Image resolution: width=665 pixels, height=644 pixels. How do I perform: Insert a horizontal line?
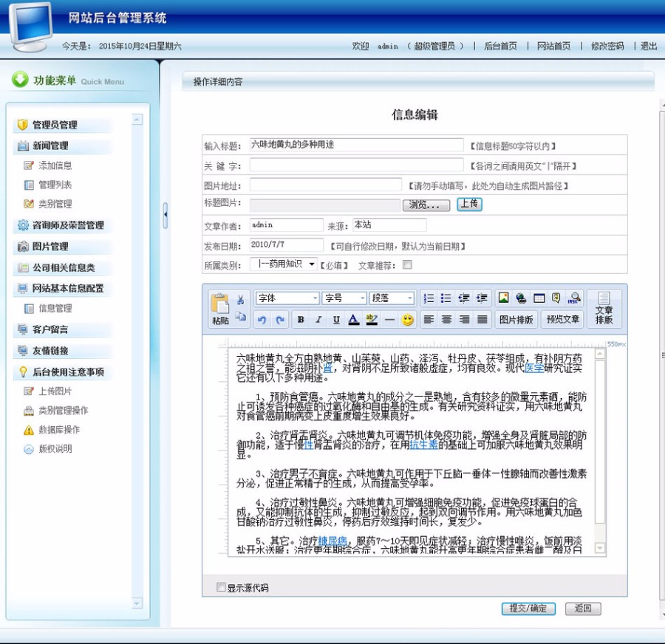tap(389, 320)
